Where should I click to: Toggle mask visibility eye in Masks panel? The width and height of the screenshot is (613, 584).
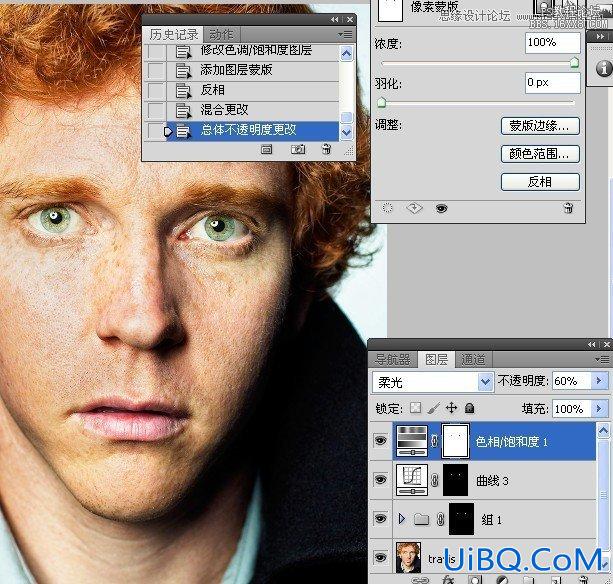click(x=441, y=208)
